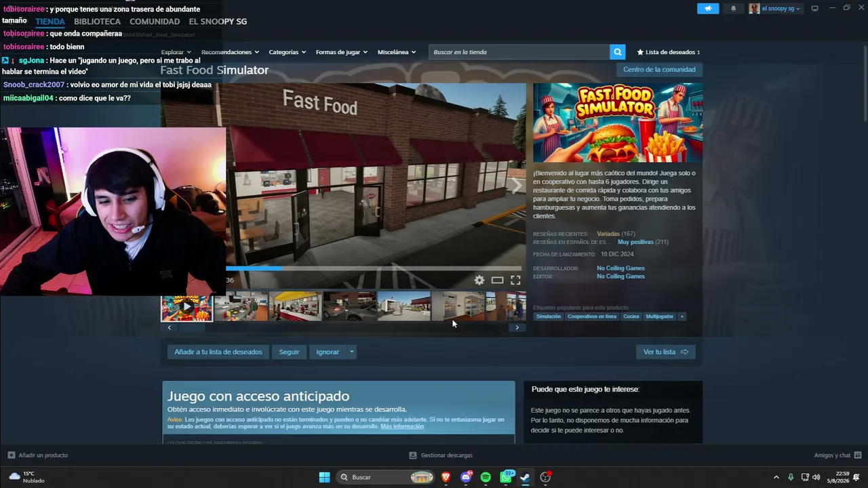The width and height of the screenshot is (868, 488).
Task: Click the thumbnail strip scrollbar track
Action: click(x=342, y=327)
